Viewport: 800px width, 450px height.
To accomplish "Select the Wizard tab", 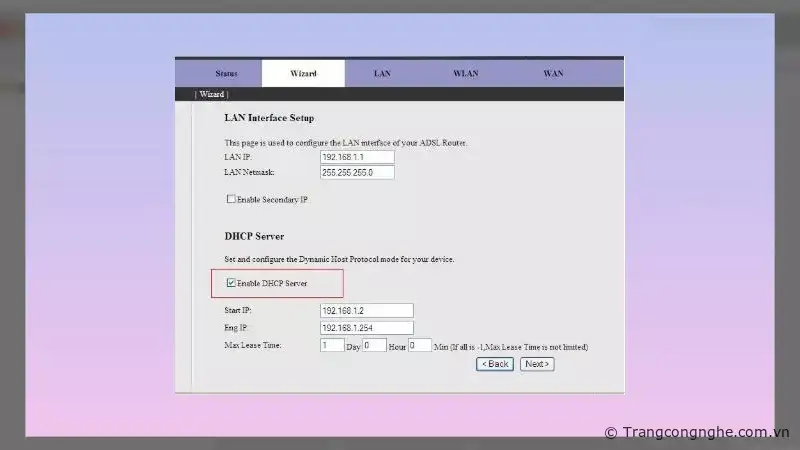I will (303, 74).
